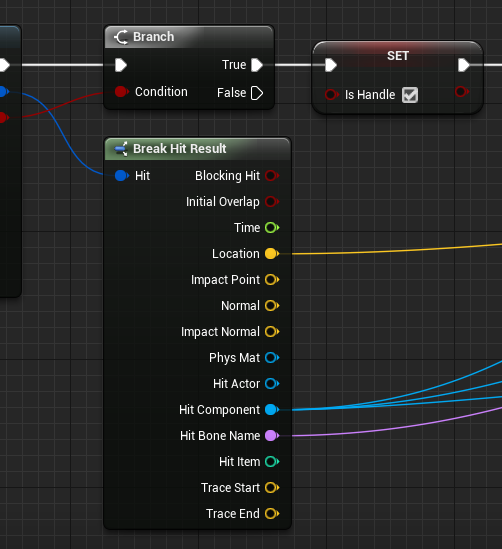Click the Impact Normal output pin
The height and width of the screenshot is (549, 502).
click(x=272, y=332)
